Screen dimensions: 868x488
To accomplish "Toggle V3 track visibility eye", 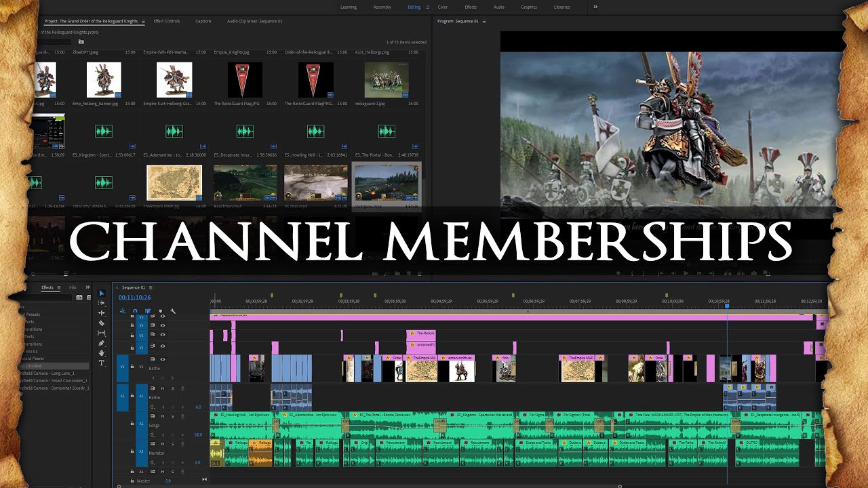I will (x=163, y=335).
